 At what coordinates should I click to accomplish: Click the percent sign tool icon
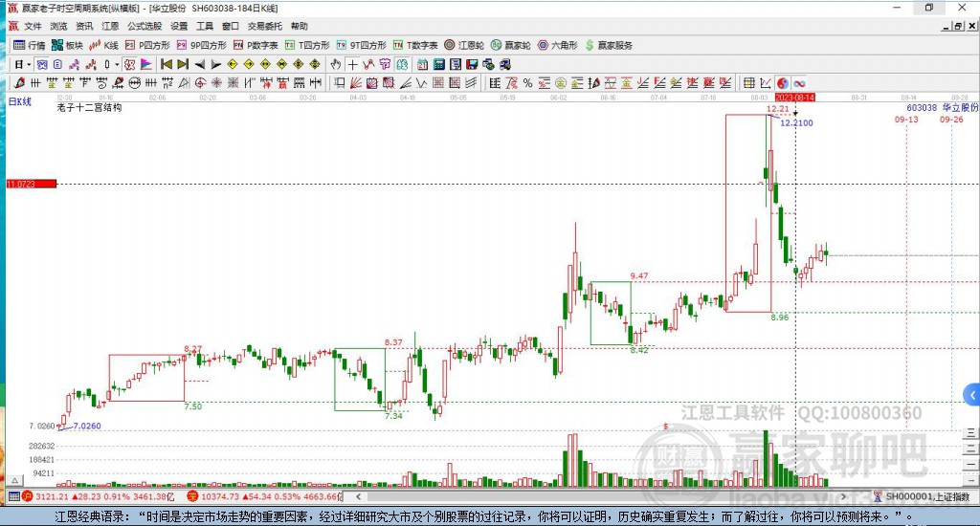point(527,83)
